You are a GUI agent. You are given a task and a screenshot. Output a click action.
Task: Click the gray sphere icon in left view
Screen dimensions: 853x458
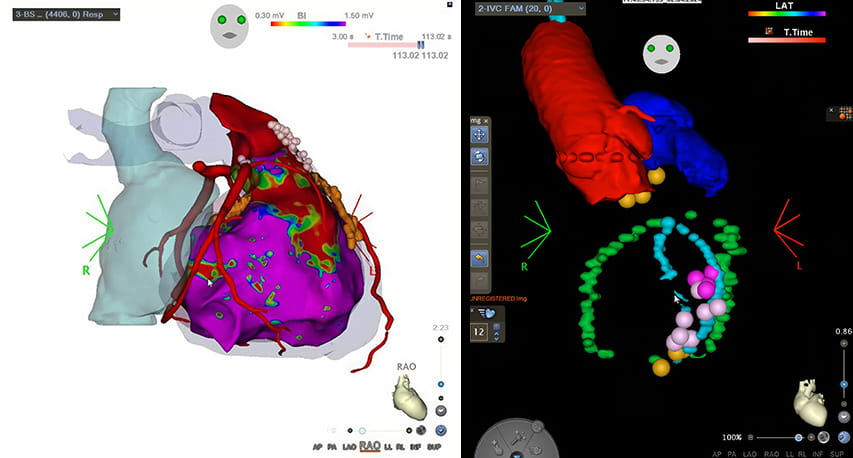coord(421,431)
